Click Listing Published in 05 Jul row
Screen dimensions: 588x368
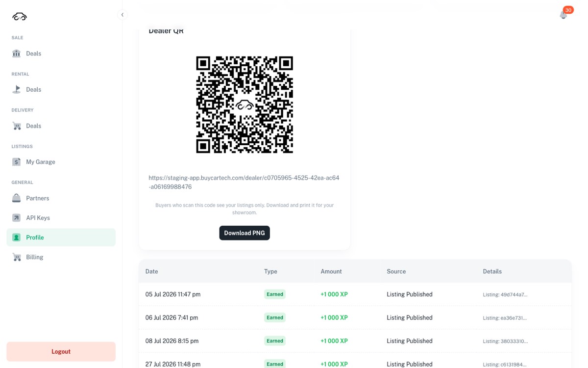410,294
